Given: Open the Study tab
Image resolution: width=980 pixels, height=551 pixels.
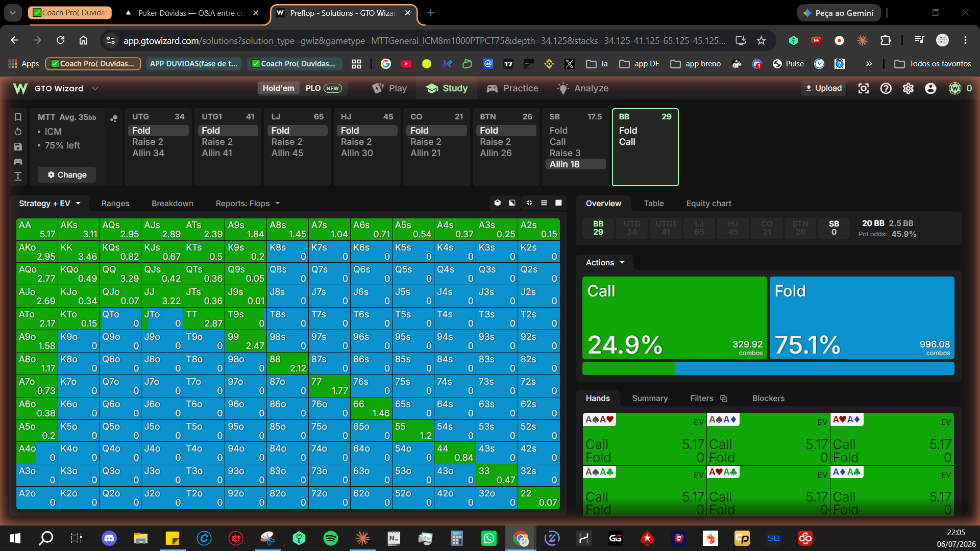Looking at the screenshot, I should pos(447,88).
